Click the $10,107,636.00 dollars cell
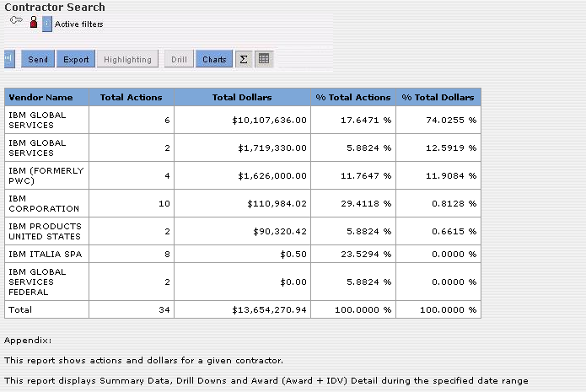 click(242, 120)
